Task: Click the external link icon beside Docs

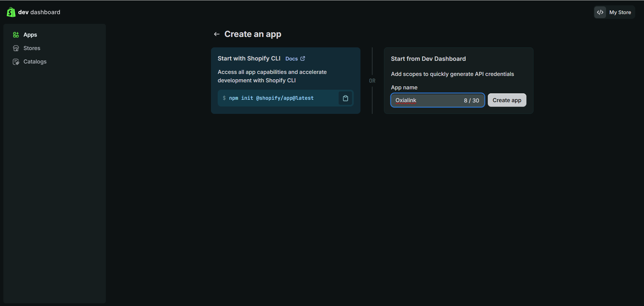Action: point(303,58)
